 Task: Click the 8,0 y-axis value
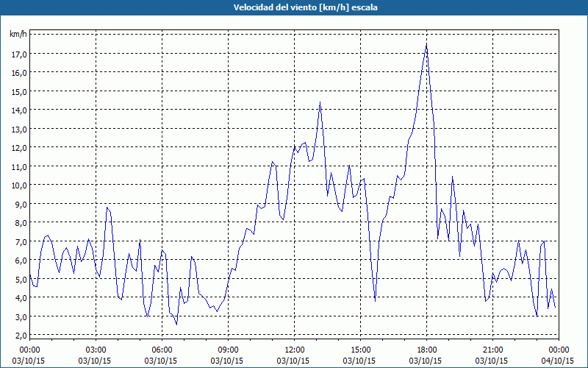pos(21,223)
